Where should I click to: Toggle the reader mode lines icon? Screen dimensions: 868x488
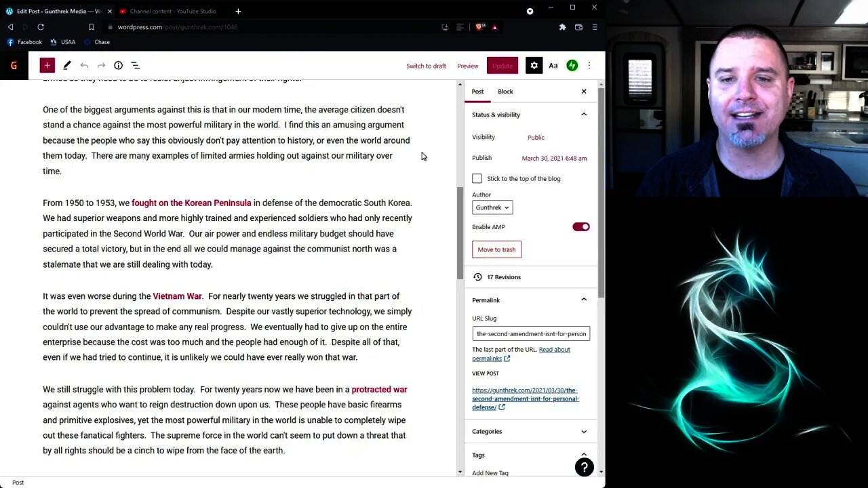click(x=460, y=27)
